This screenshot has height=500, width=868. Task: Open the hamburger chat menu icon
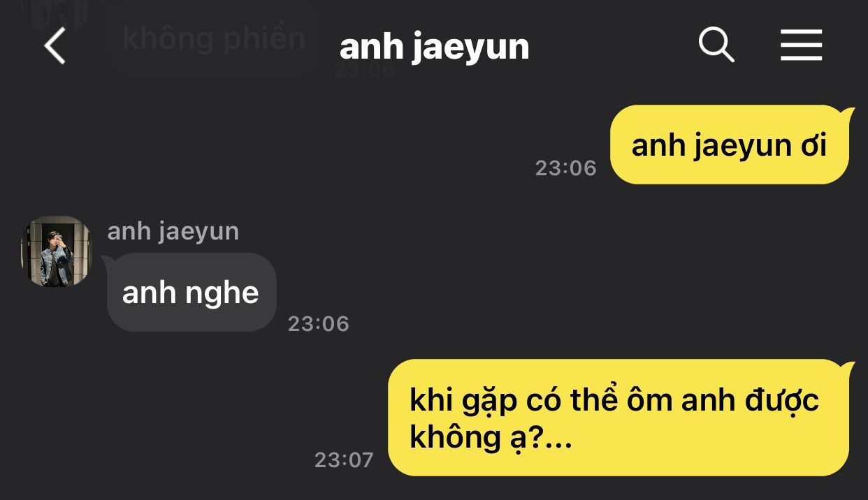click(x=801, y=47)
